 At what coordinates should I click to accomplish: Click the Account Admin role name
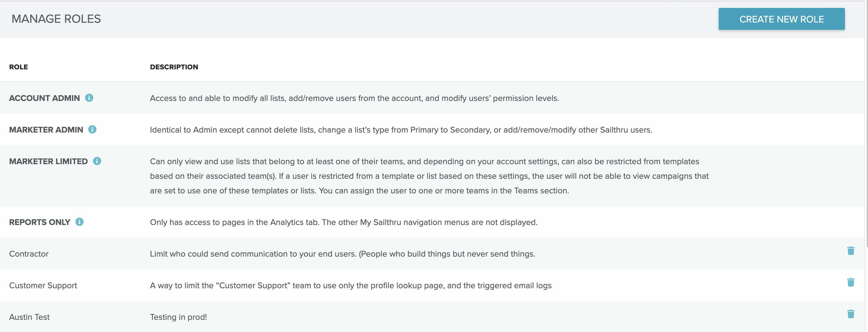coord(44,98)
